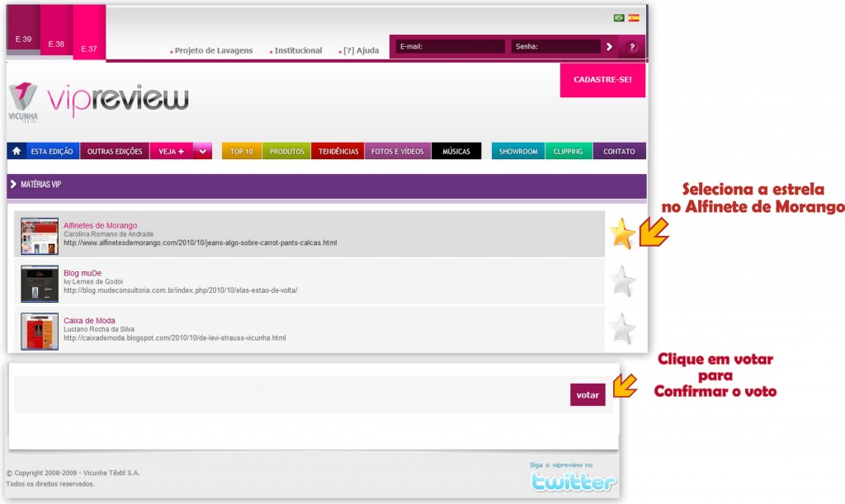Open the Projeto de Lavagens link

[x=214, y=50]
